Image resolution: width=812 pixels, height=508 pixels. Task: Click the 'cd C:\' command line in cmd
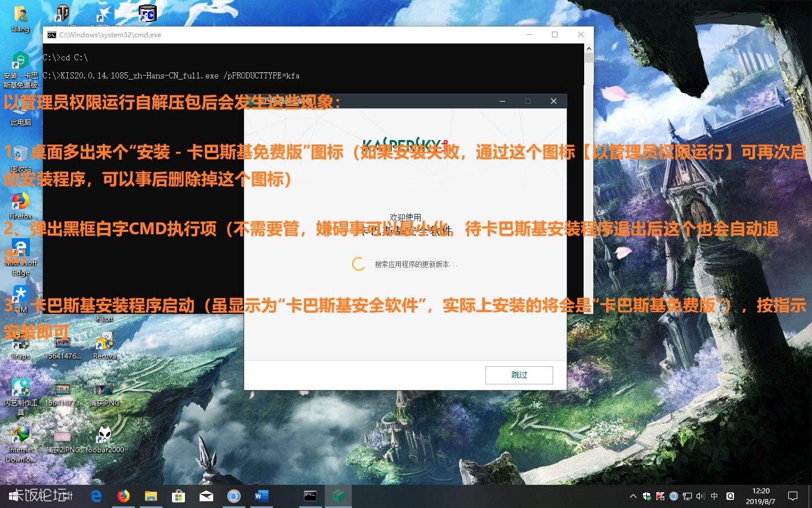click(x=65, y=58)
